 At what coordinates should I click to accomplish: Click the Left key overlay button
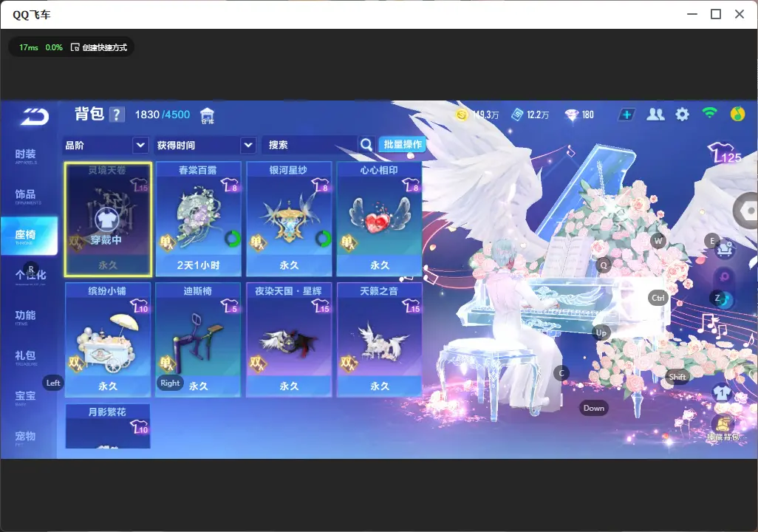click(53, 383)
